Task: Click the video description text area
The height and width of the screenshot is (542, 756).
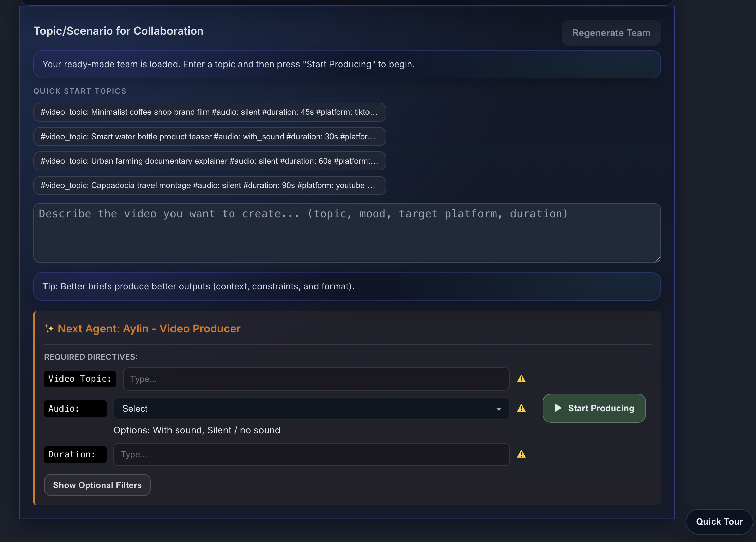Action: pyautogui.click(x=346, y=233)
